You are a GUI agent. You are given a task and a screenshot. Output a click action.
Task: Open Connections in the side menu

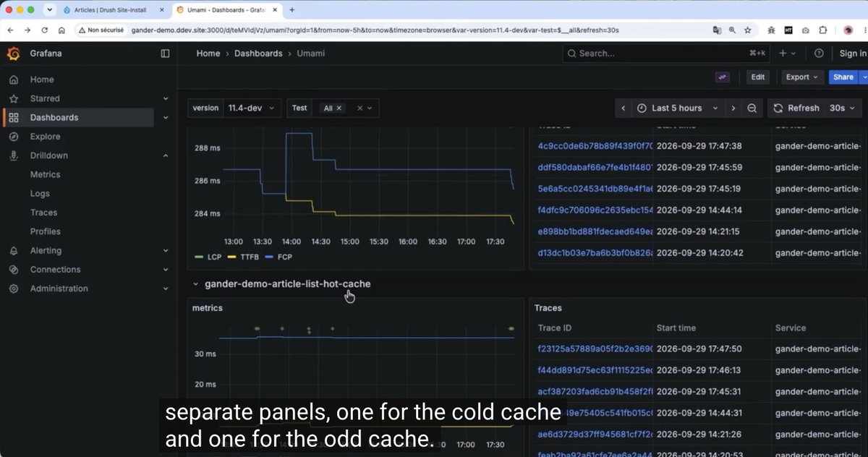55,270
